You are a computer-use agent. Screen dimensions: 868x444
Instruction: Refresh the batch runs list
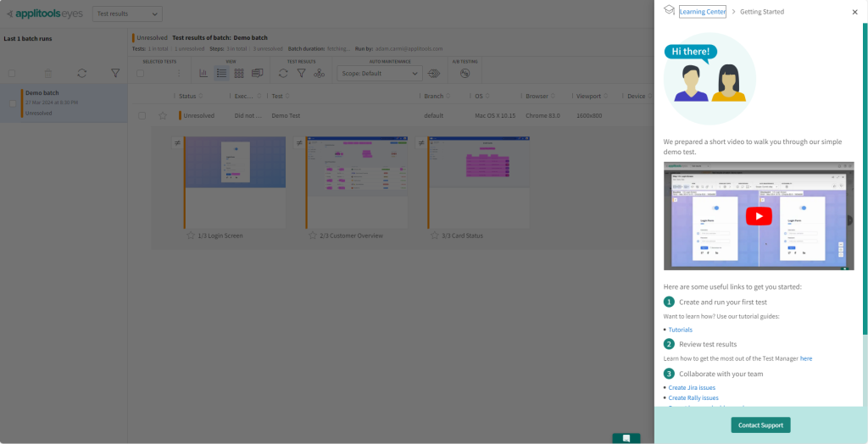pyautogui.click(x=81, y=74)
